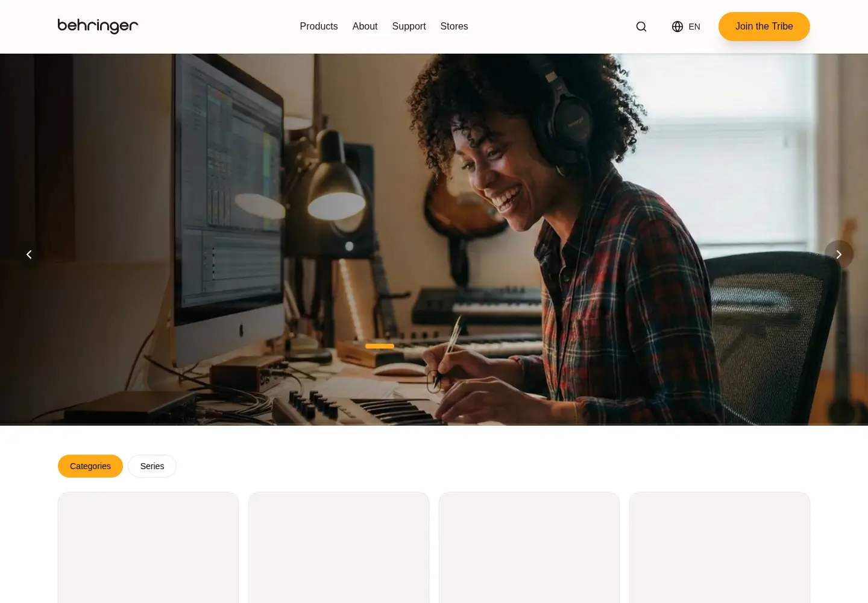Click the Join the Tribe button
The height and width of the screenshot is (603, 868).
(764, 27)
